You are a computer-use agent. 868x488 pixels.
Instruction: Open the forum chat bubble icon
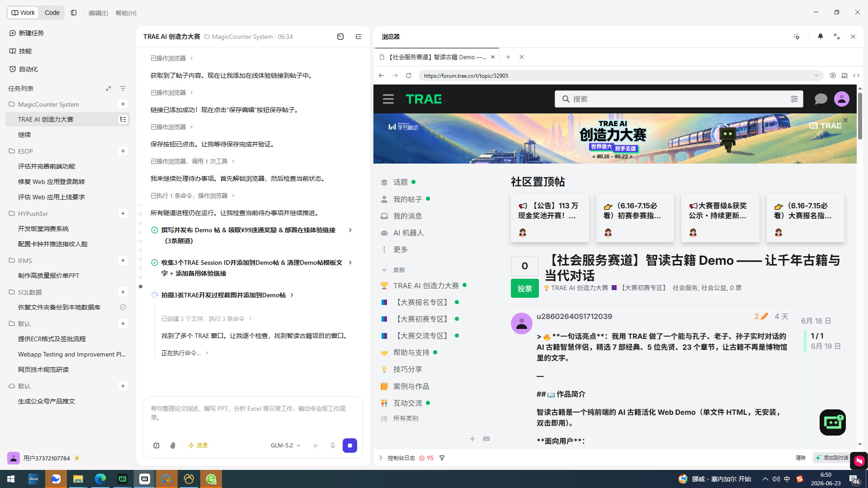click(821, 99)
